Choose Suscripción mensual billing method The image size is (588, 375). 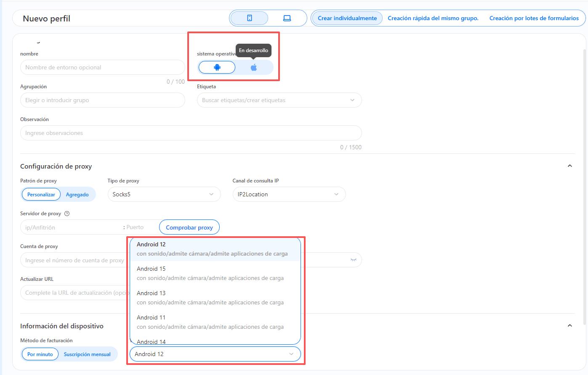87,354
